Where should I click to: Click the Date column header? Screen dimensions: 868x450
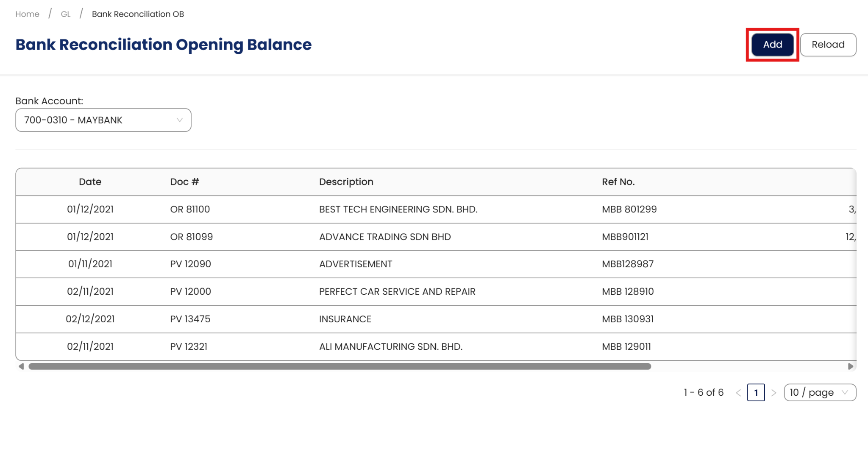(90, 182)
